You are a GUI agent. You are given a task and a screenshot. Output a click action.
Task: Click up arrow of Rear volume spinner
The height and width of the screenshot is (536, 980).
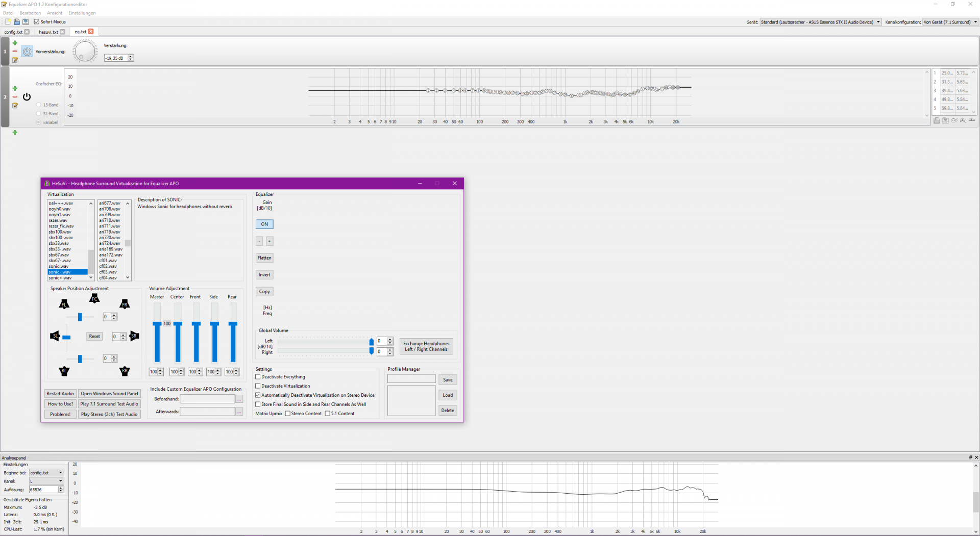pyautogui.click(x=236, y=370)
